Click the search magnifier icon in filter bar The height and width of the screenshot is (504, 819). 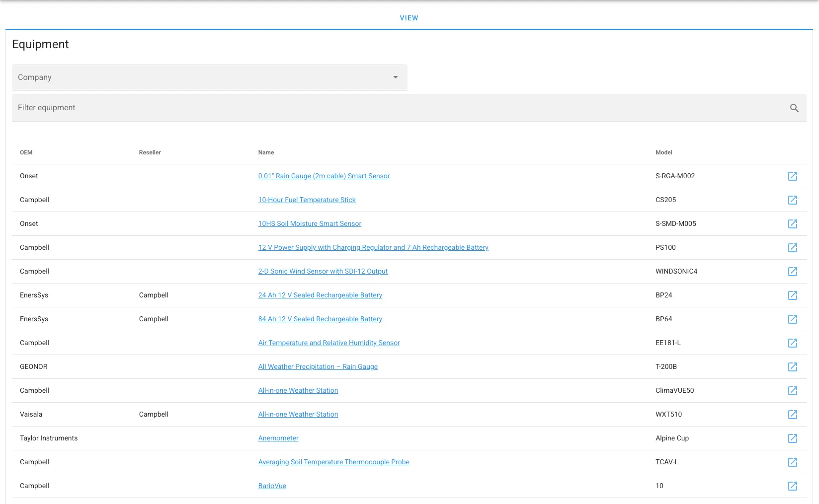pyautogui.click(x=794, y=108)
